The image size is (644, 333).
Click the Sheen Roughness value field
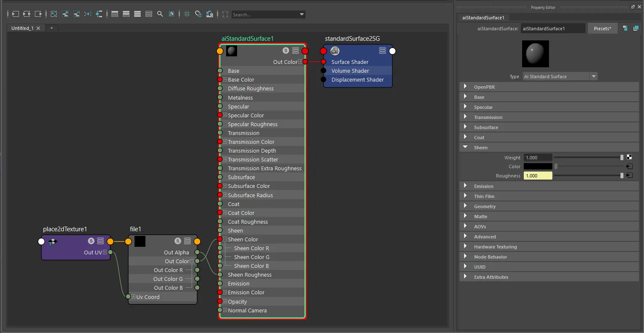pyautogui.click(x=538, y=176)
